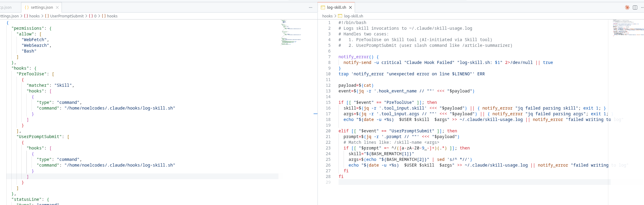
Task: Open the last 'hooks' array breadcrumb item
Action: click(110, 16)
